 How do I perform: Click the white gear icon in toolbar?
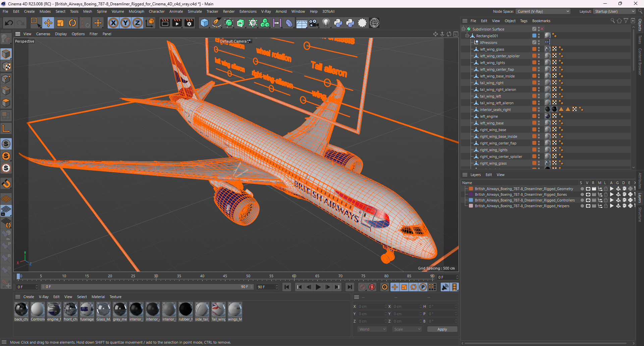(x=362, y=23)
